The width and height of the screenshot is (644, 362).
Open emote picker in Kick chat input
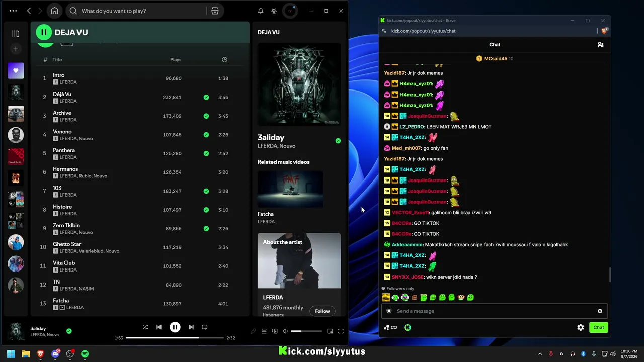(x=600, y=311)
